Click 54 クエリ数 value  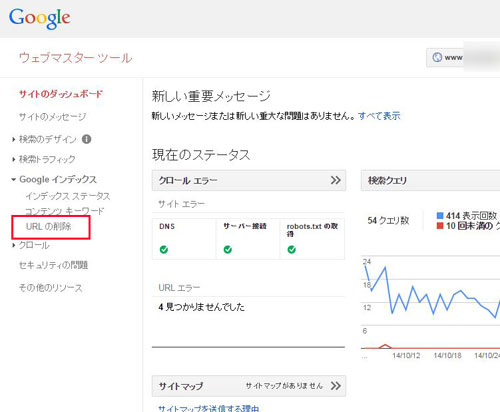point(388,220)
